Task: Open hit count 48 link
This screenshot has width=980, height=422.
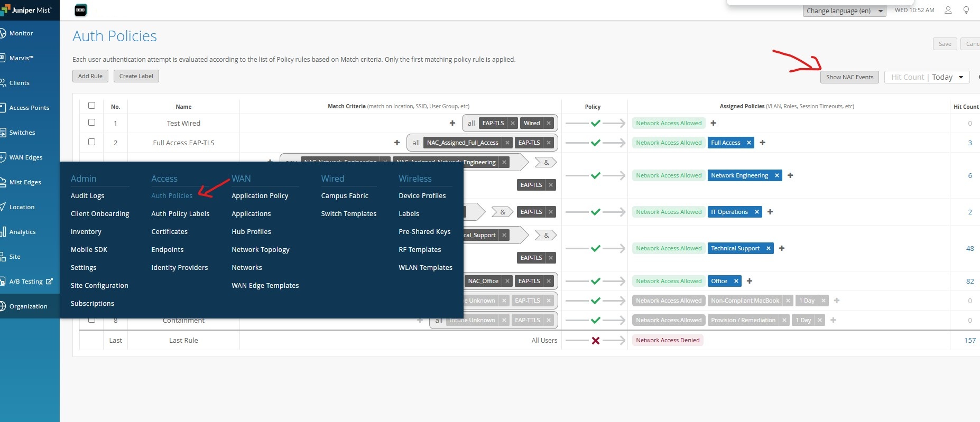Action: 970,248
